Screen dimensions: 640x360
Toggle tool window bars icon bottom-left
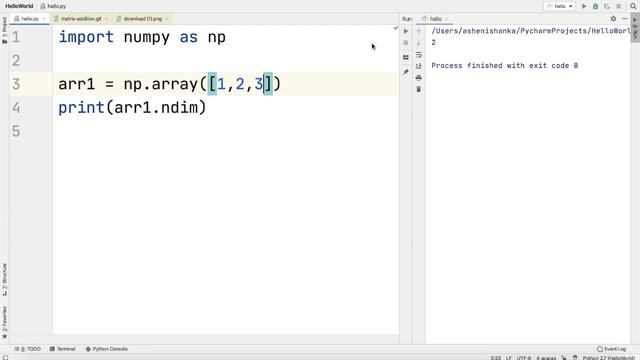tap(5, 358)
